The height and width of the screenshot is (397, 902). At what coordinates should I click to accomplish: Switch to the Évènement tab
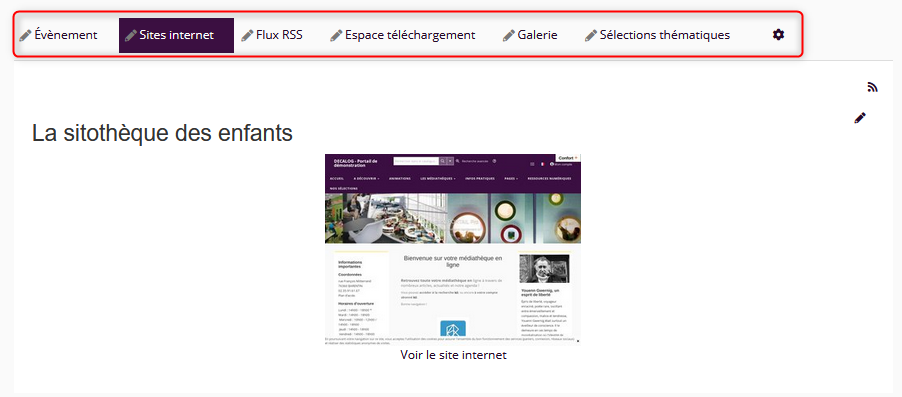click(66, 35)
